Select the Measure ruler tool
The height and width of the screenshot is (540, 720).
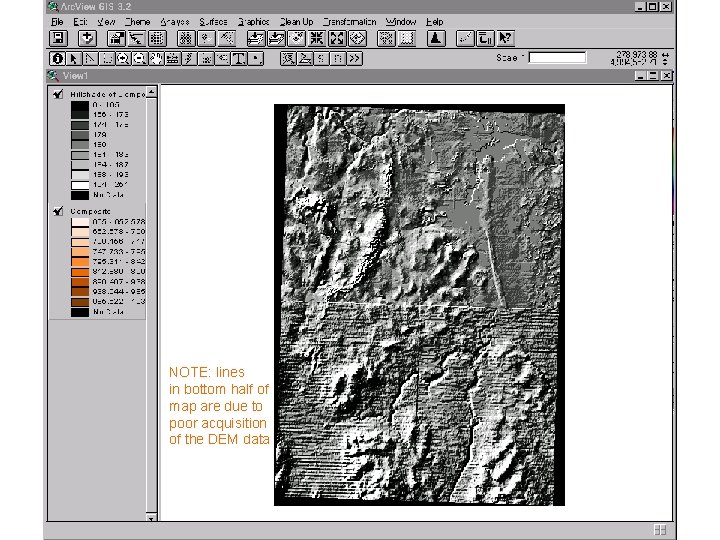click(173, 59)
